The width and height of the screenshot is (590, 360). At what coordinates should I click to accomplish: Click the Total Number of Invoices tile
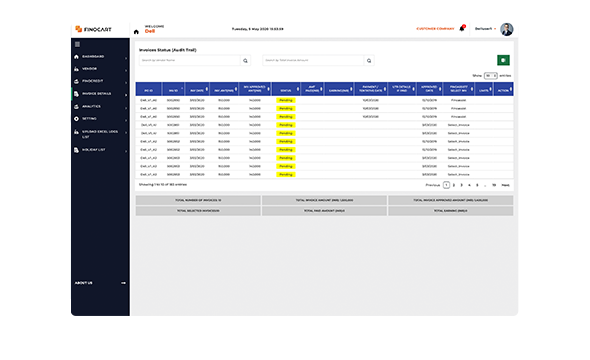click(198, 201)
